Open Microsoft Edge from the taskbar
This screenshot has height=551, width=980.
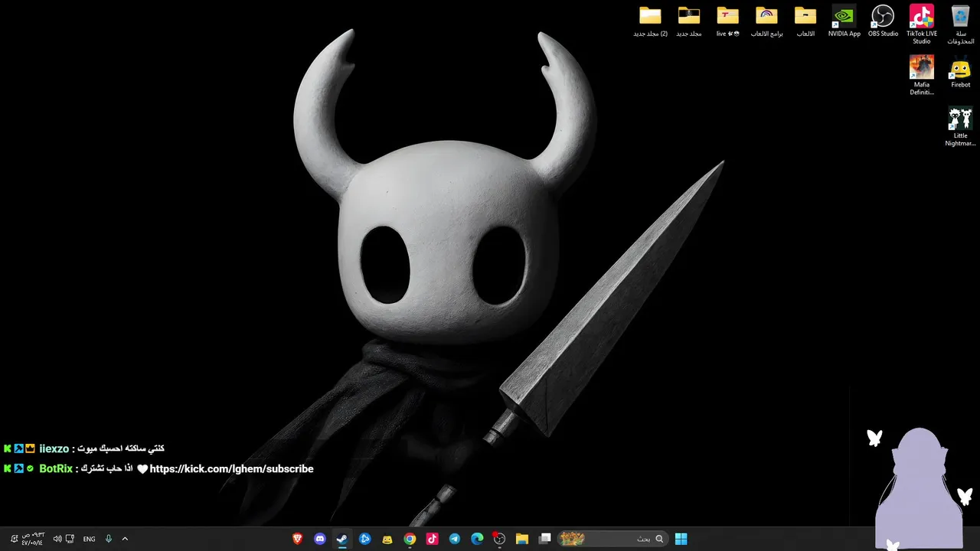[477, 539]
